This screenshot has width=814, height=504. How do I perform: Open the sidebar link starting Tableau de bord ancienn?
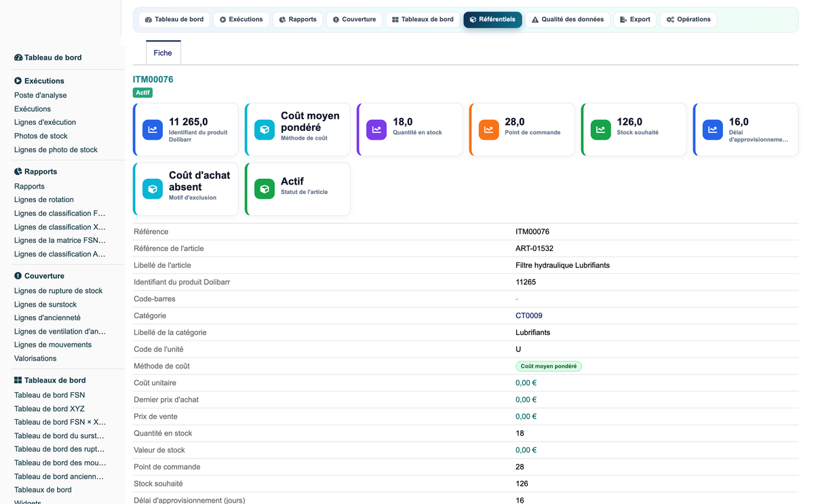click(60, 477)
